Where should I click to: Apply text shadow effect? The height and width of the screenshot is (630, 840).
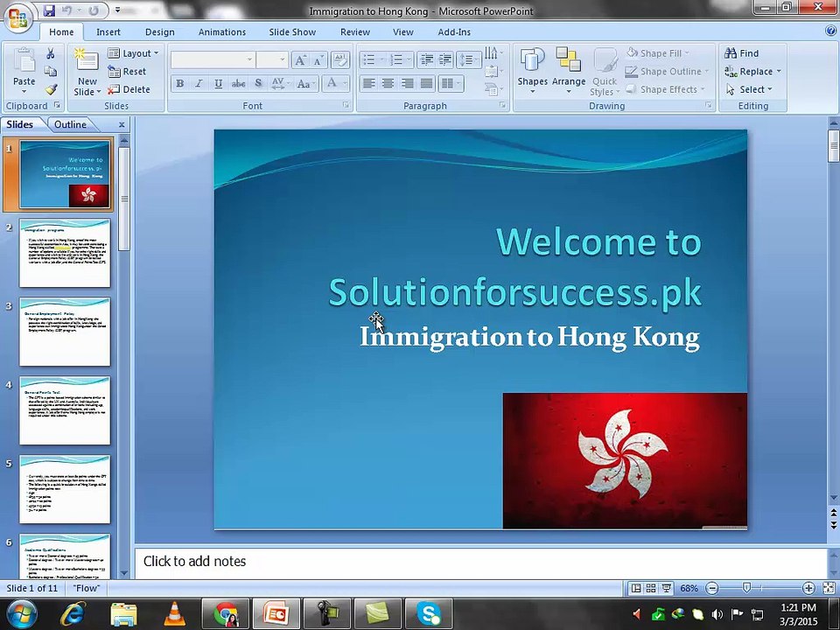pos(258,84)
